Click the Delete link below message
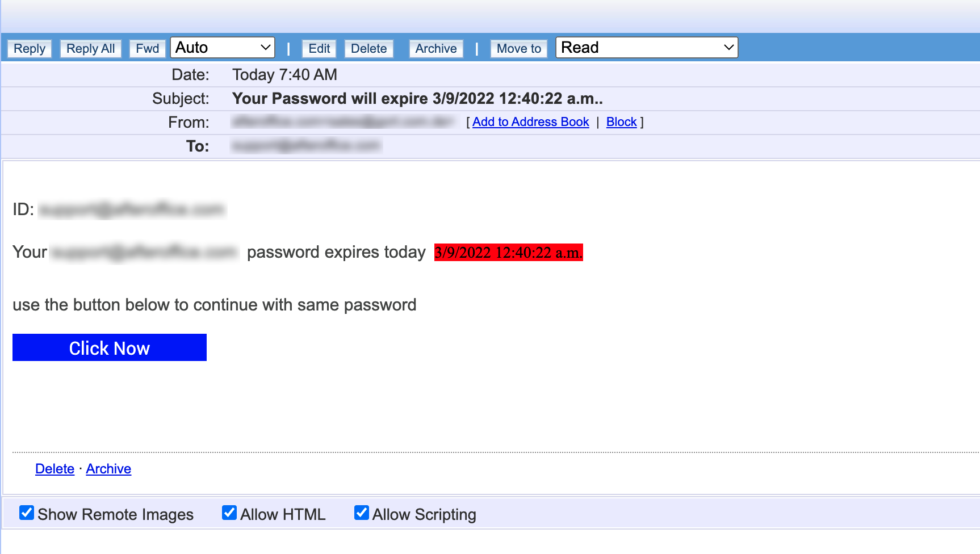This screenshot has width=980, height=554. (55, 469)
